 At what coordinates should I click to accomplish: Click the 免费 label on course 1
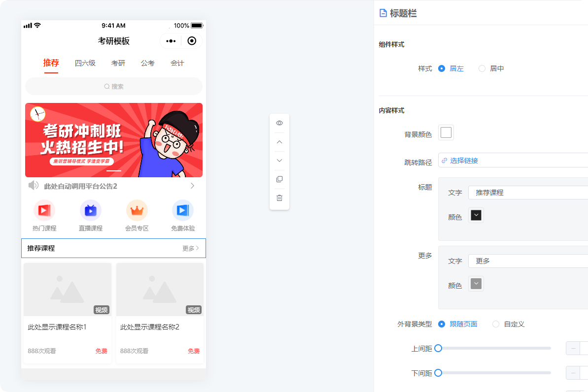coord(101,351)
